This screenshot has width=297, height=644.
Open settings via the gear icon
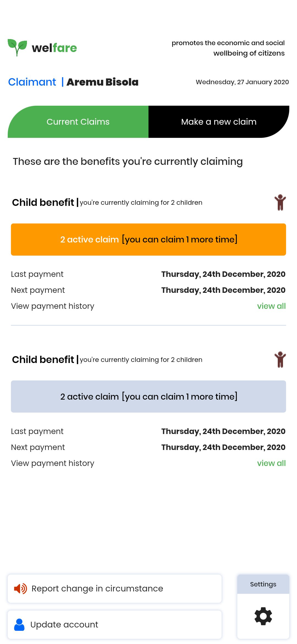click(263, 616)
